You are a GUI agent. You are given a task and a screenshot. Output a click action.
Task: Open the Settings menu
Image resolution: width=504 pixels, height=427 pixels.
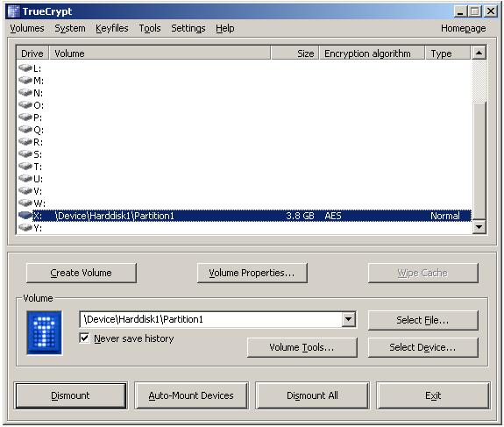188,28
